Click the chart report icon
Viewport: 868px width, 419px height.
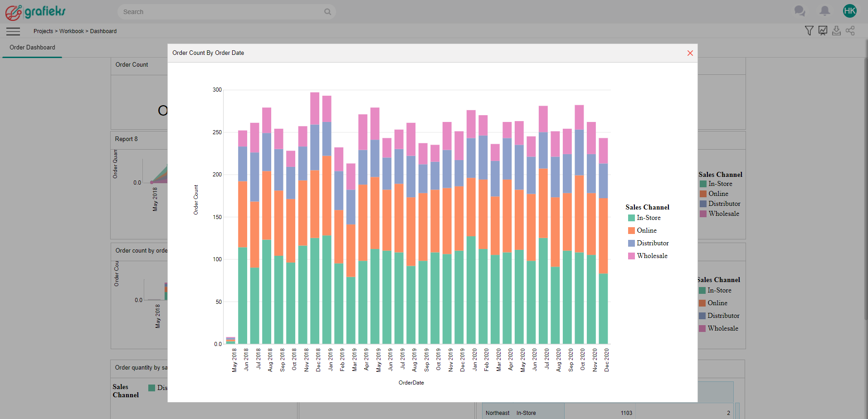point(823,31)
